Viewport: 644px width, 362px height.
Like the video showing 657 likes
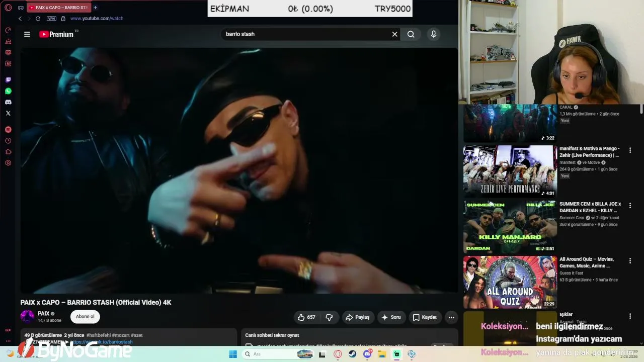point(306,317)
